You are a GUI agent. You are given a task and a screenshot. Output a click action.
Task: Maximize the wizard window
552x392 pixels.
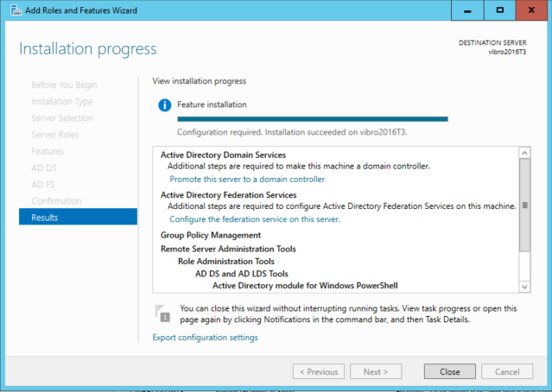point(500,10)
